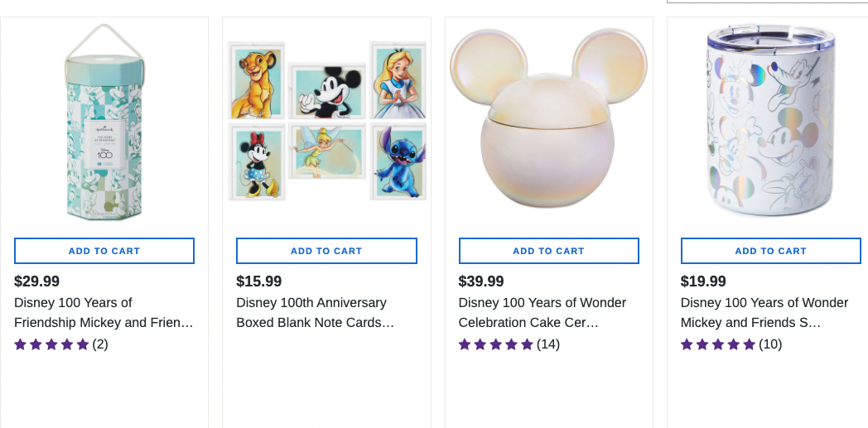Open Disney 100 Years of Wonder Mickey and Friends title
The height and width of the screenshot is (428, 868).
pos(764,313)
